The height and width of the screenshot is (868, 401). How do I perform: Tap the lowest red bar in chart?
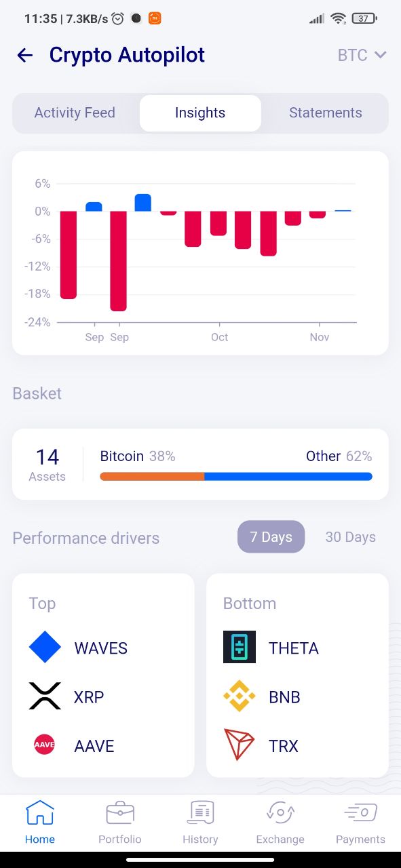118,261
